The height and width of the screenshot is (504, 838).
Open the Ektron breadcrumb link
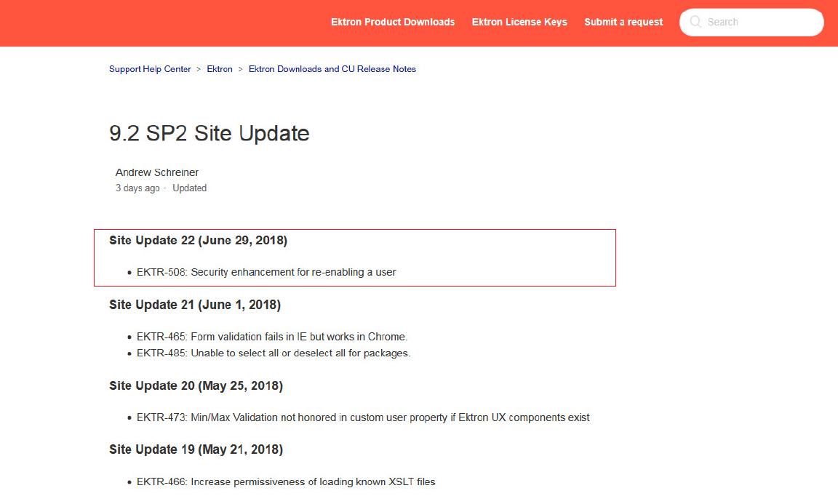(x=220, y=69)
